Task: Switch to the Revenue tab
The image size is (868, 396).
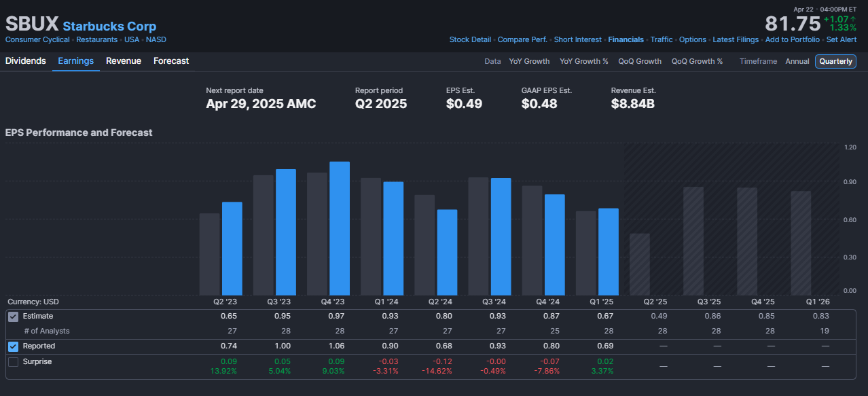Action: click(x=124, y=61)
